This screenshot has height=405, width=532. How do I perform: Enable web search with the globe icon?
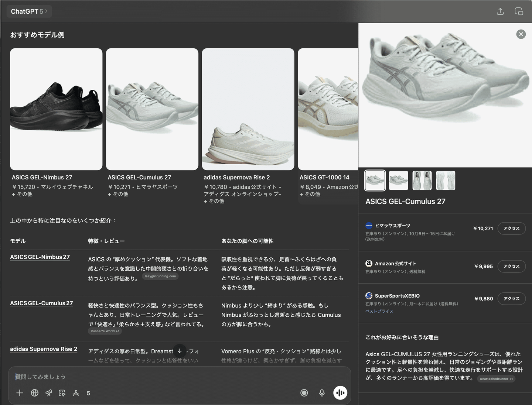[x=35, y=393]
